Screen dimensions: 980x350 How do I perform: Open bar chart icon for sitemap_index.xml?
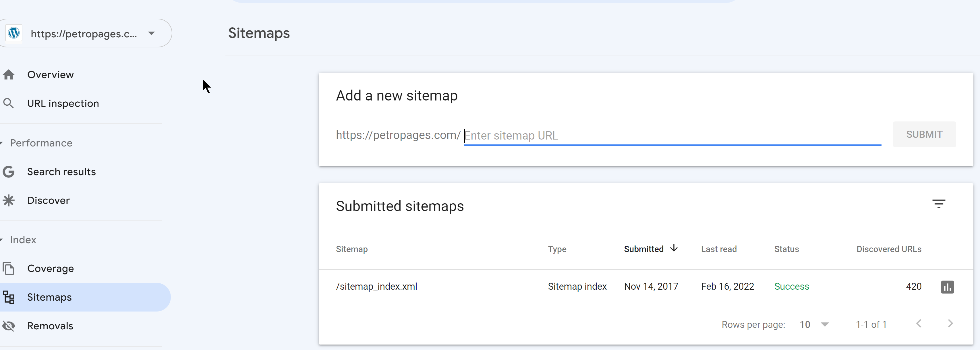click(x=947, y=287)
